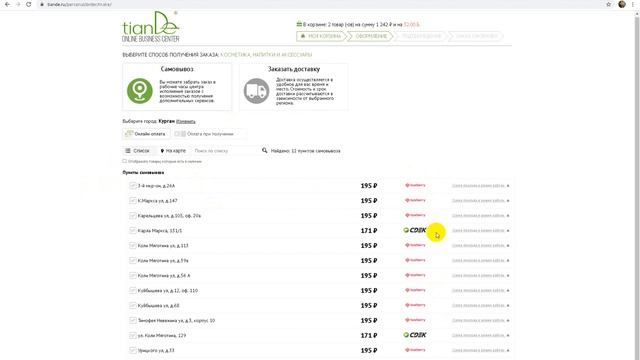Click the 171 ₽ price for Карла Маркса, 151/1

coord(369,231)
